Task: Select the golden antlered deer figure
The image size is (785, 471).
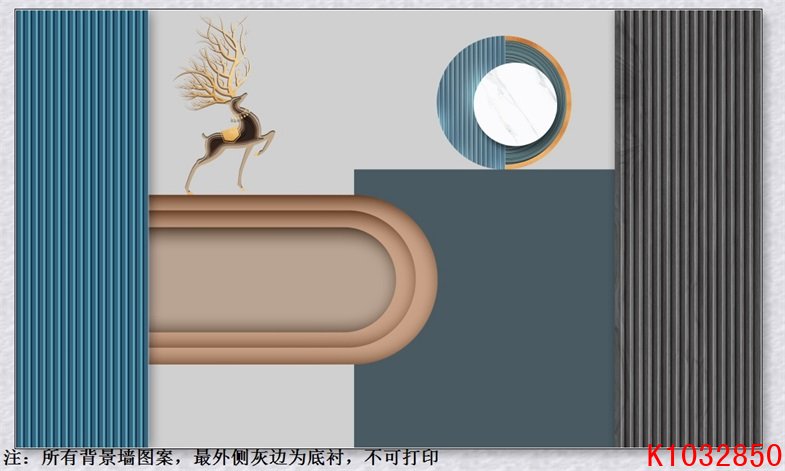Action: 225,105
